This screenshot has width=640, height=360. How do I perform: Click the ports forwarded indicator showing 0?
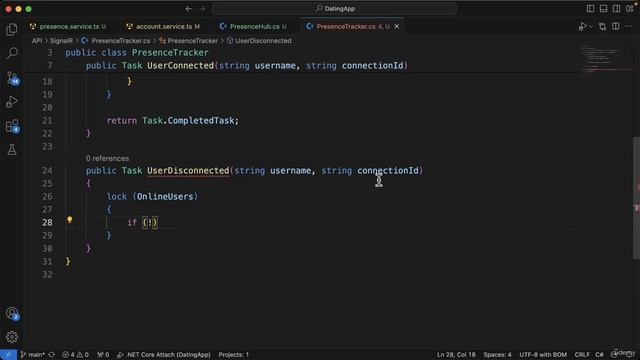tap(103, 355)
